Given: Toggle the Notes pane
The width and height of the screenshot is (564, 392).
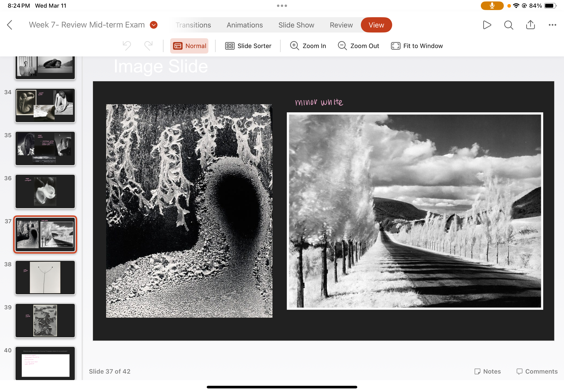Looking at the screenshot, I should tap(487, 371).
